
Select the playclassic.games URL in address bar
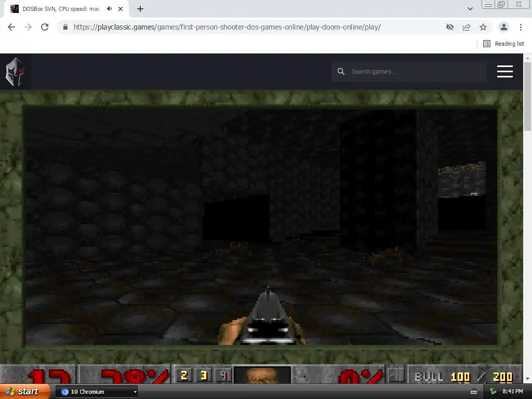227,27
